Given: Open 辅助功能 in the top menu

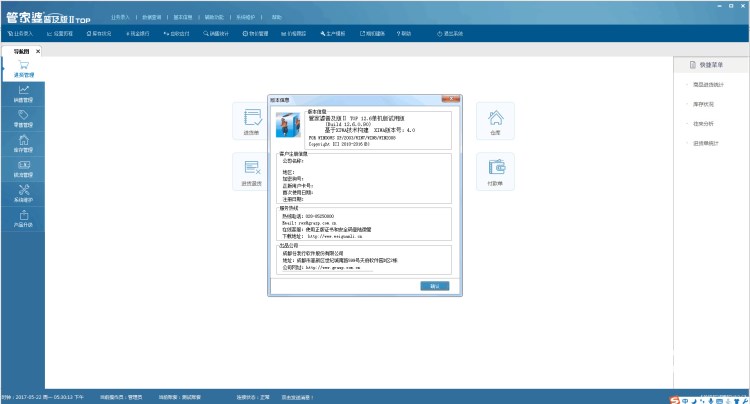Looking at the screenshot, I should click(x=214, y=17).
